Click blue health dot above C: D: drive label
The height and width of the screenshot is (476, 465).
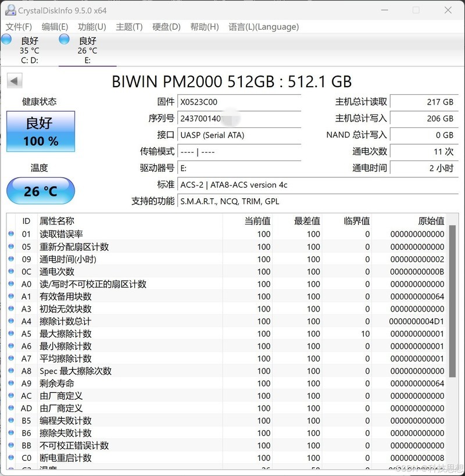click(x=6, y=40)
